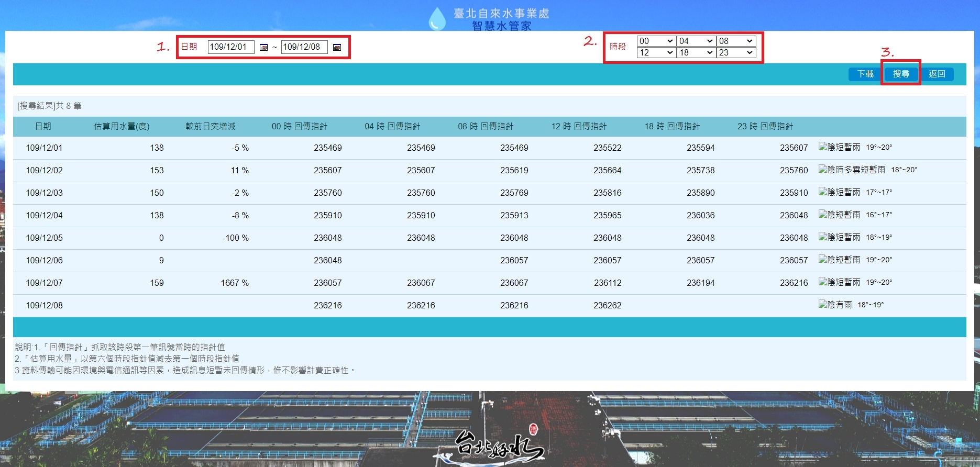980x467 pixels.
Task: Expand the 04 time period dropdown
Action: point(696,41)
